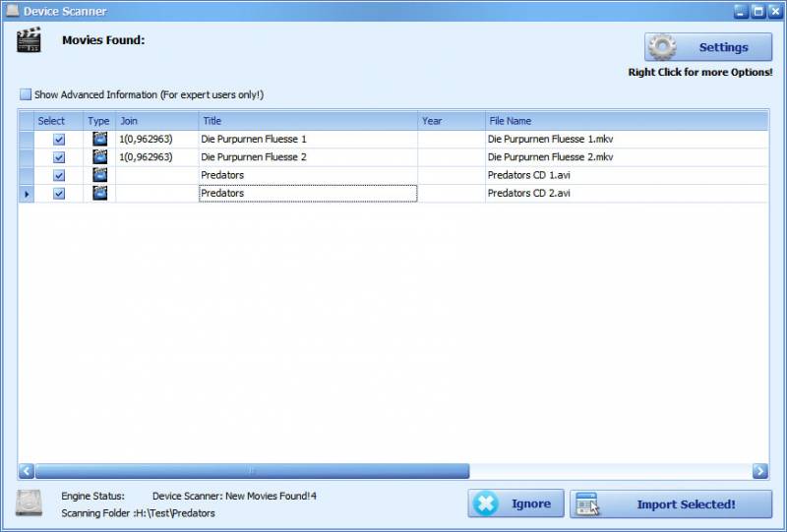787x532 pixels.
Task: Click the import window icon on Import Selected
Action: tap(587, 503)
